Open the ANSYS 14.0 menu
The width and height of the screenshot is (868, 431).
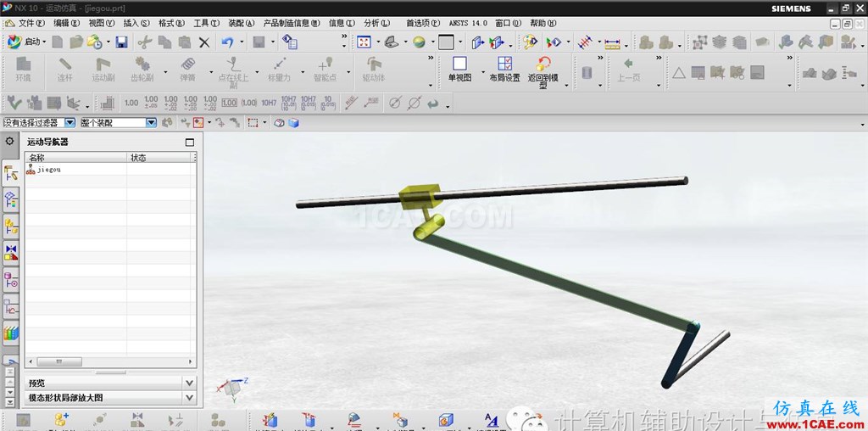click(x=468, y=23)
